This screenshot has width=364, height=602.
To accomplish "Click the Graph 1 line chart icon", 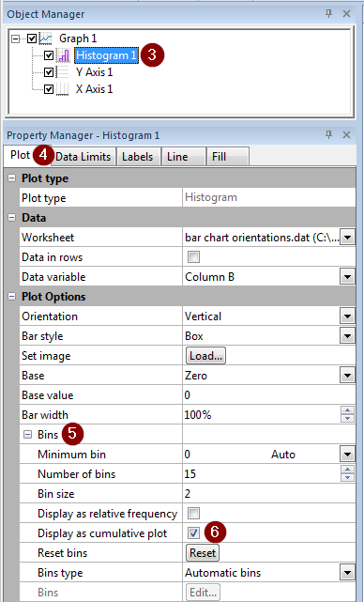I will [46, 39].
